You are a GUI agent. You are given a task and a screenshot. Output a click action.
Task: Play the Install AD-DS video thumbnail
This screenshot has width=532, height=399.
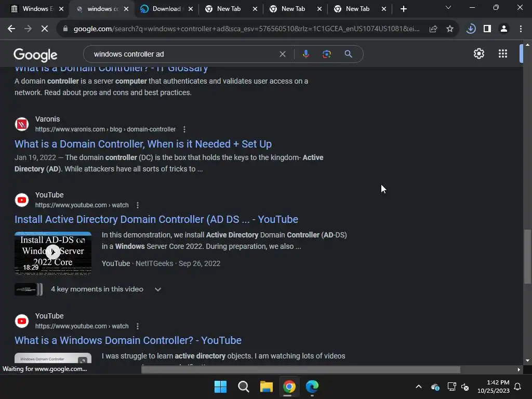click(x=53, y=253)
